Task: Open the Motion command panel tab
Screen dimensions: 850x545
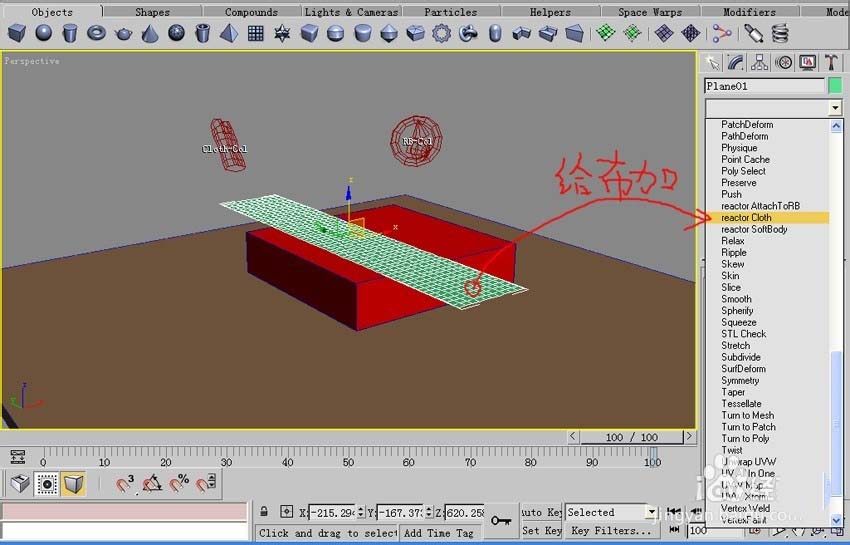Action: [783, 63]
